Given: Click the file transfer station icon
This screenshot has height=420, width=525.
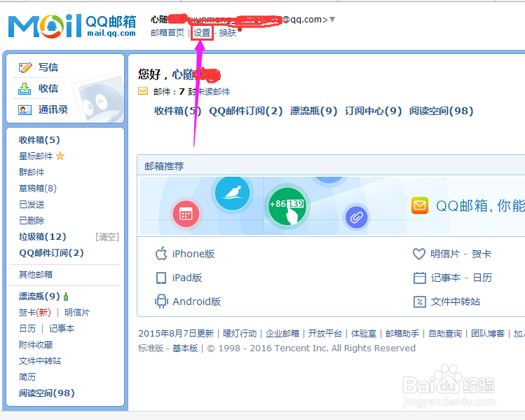Looking at the screenshot, I should (x=420, y=302).
